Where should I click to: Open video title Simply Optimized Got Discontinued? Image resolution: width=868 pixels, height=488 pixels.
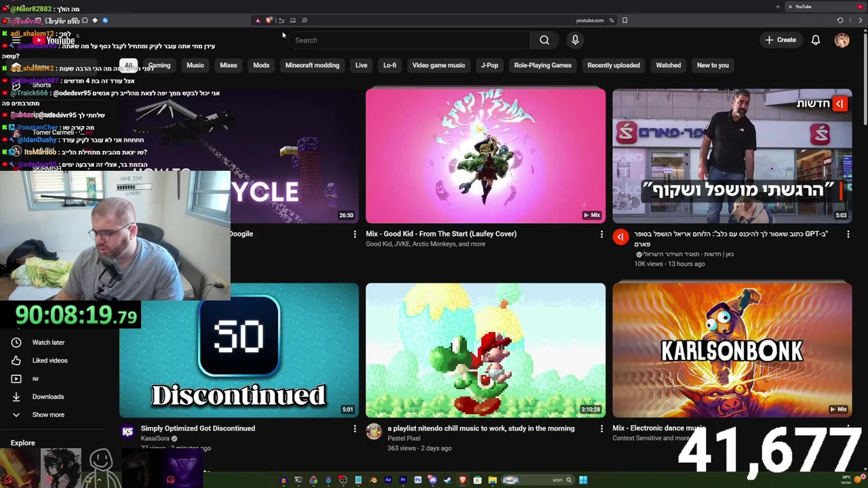point(198,428)
